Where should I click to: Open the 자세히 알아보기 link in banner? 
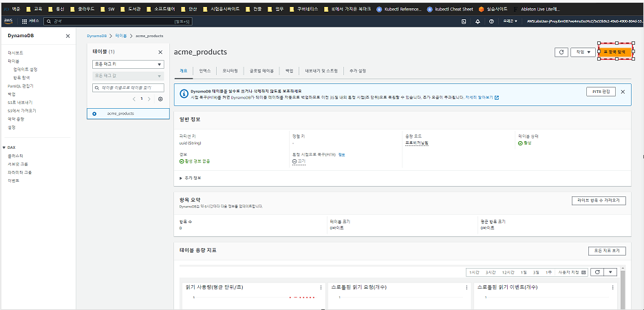click(x=482, y=98)
